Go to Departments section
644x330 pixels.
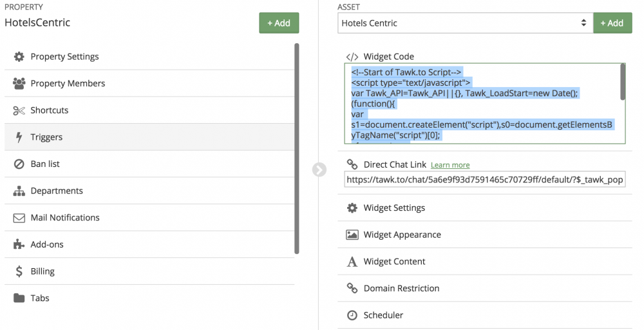(149, 191)
